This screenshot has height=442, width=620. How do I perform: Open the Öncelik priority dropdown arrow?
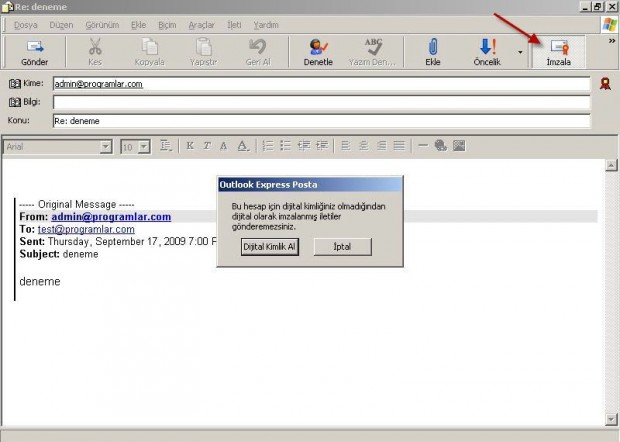click(520, 52)
